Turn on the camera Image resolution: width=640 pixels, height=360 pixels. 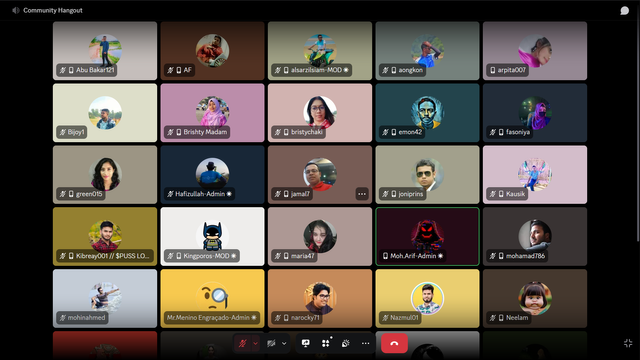(271, 343)
